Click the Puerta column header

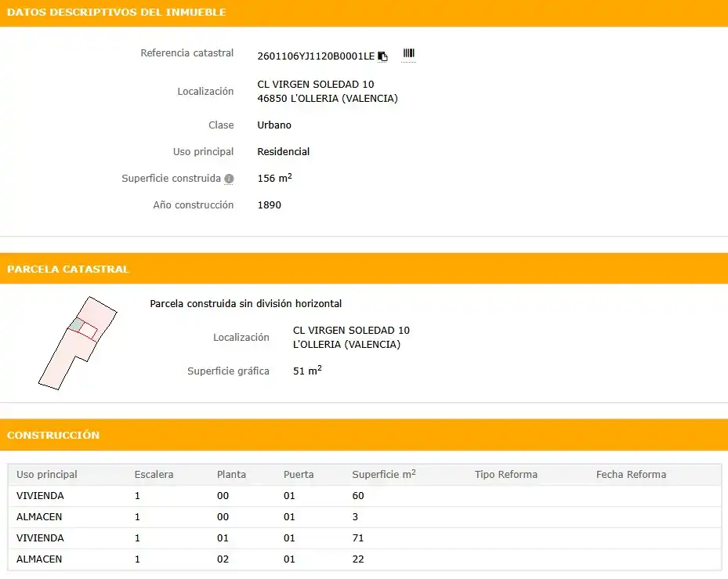coord(299,475)
